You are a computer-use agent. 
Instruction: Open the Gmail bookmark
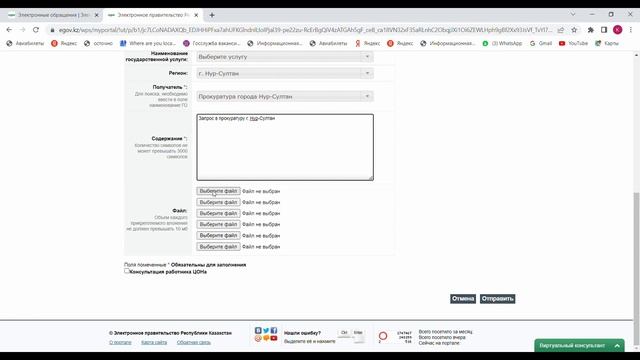(x=540, y=43)
